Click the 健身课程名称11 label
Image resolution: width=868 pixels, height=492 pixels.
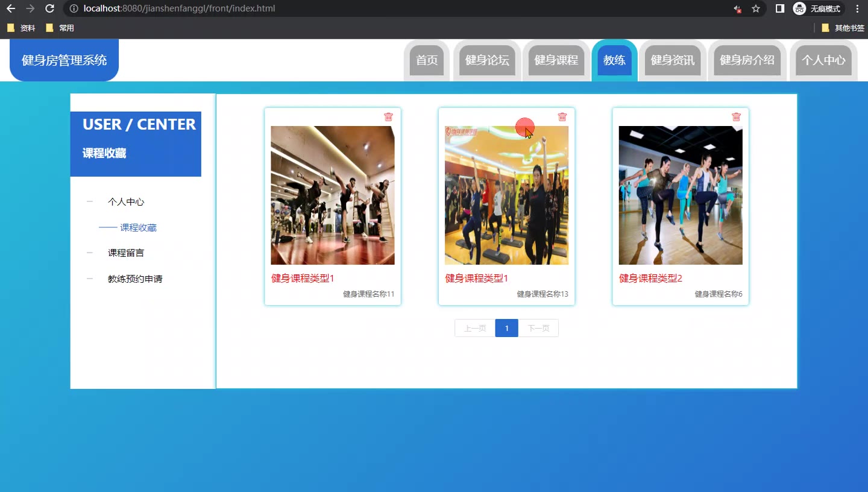[369, 294]
